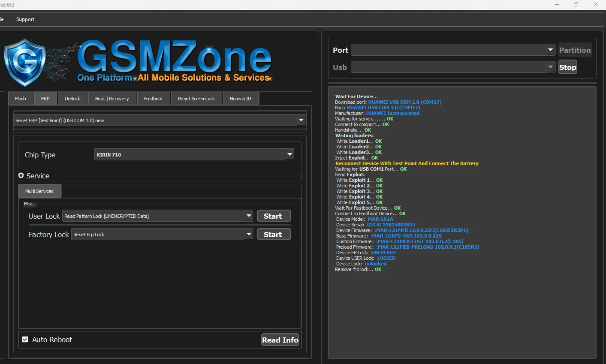The width and height of the screenshot is (606, 364).
Task: Click the Multi Services tab
Action: pos(39,191)
